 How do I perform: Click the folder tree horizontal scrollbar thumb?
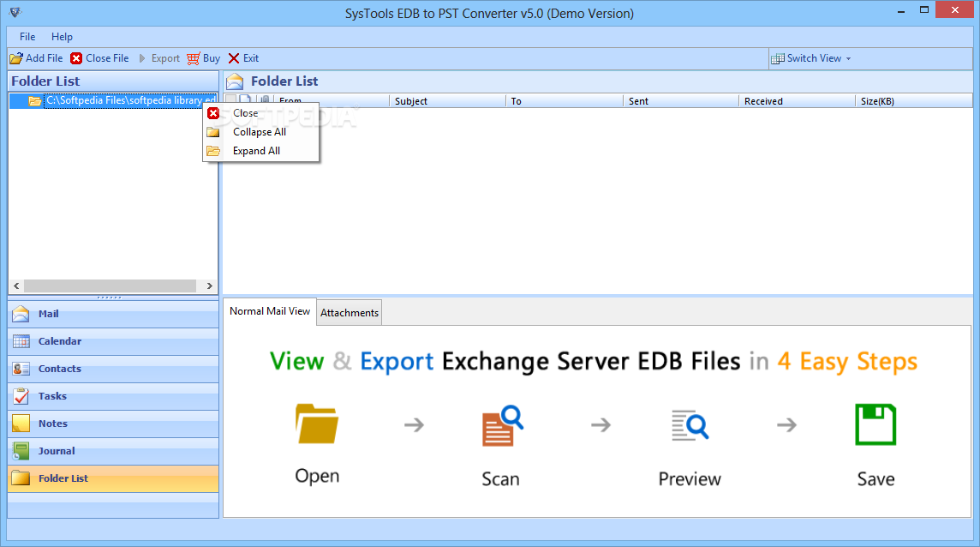click(110, 286)
